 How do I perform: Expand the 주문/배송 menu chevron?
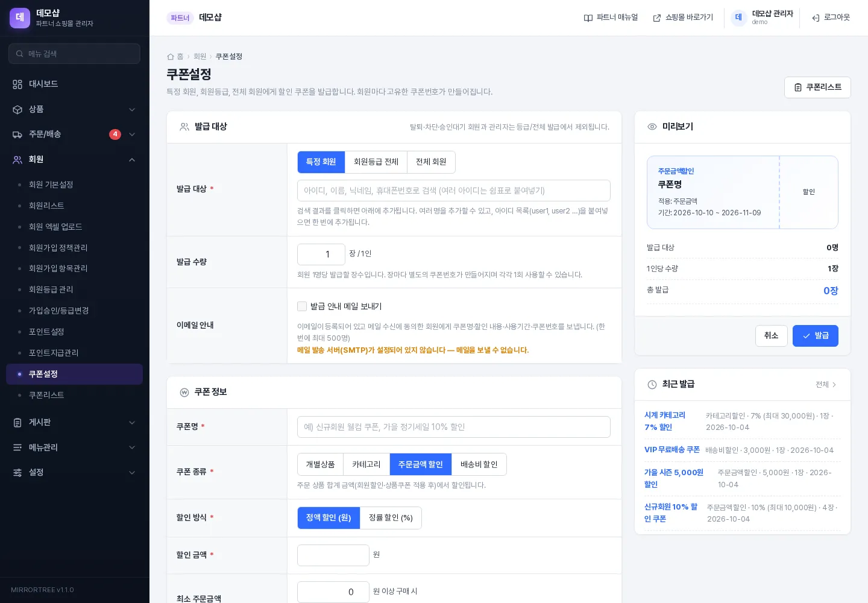point(132,134)
